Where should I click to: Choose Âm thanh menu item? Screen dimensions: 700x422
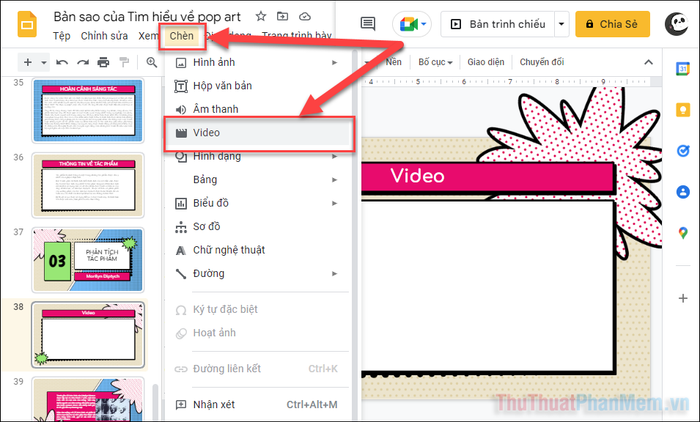[257, 109]
